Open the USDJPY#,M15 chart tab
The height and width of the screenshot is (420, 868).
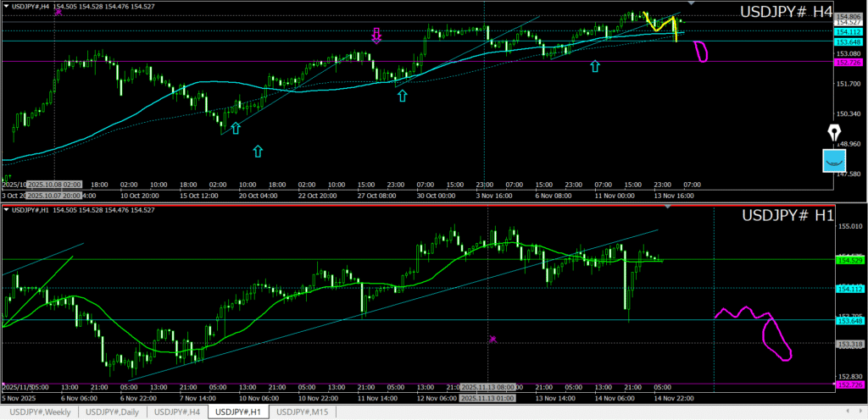click(x=303, y=412)
